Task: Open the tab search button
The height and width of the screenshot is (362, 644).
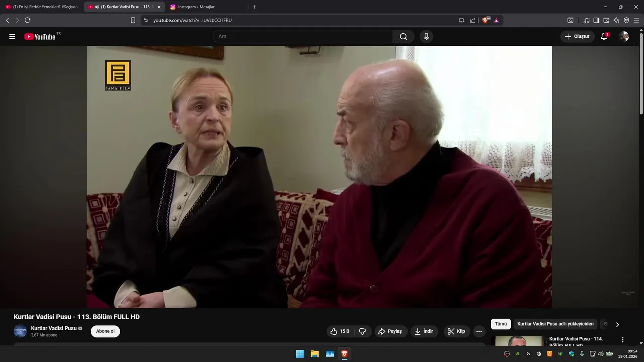Action: (570, 20)
